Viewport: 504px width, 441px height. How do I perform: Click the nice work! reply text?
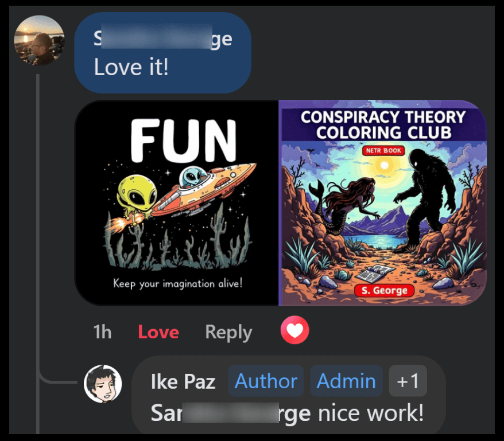coord(371,413)
